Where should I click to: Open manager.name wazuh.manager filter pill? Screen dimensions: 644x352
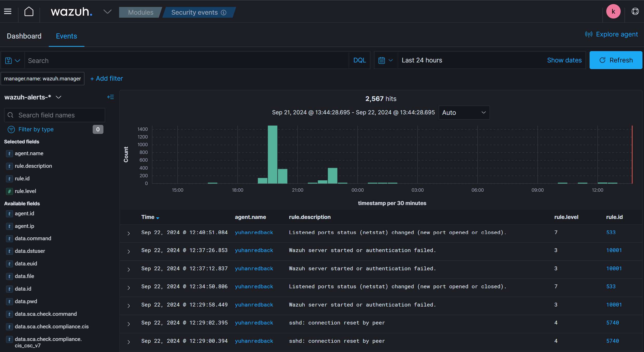(x=42, y=79)
